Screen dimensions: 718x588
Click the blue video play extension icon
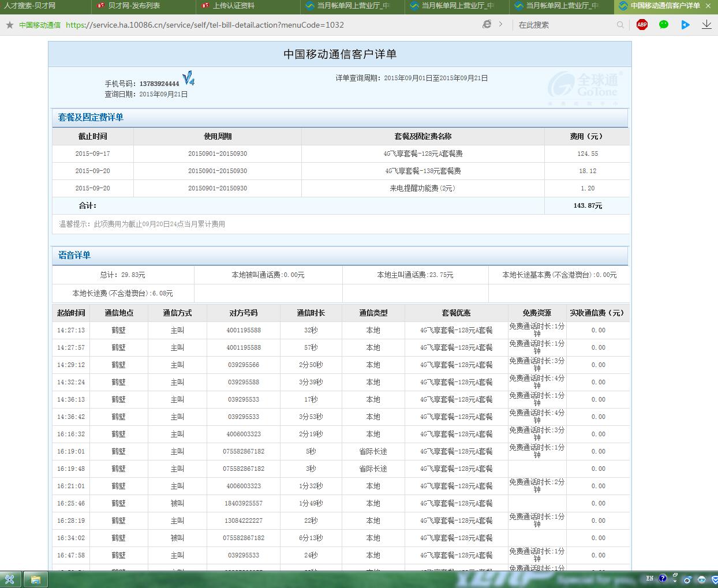click(685, 24)
